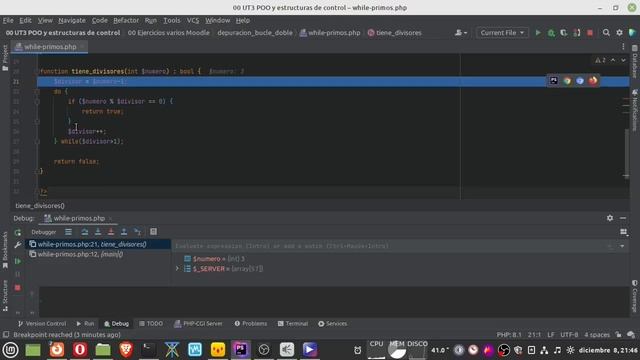The width and height of the screenshot is (640, 360).
Task: Open the Project tool window sidebar tab
Action: [5, 57]
